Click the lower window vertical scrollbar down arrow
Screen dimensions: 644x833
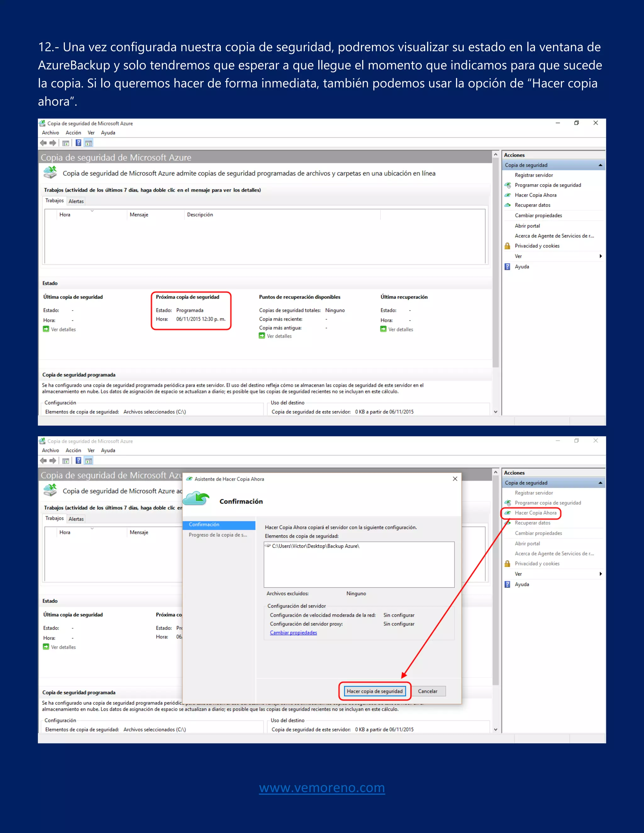[496, 729]
